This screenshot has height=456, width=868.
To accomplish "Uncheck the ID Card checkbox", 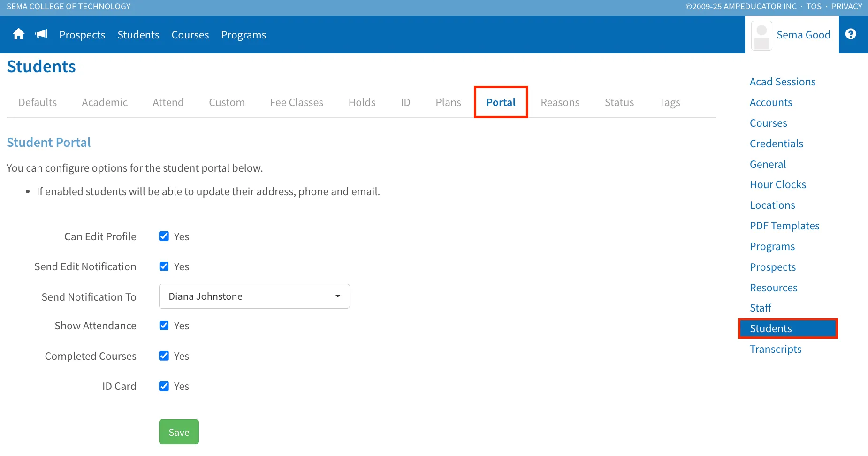I will click(x=164, y=386).
